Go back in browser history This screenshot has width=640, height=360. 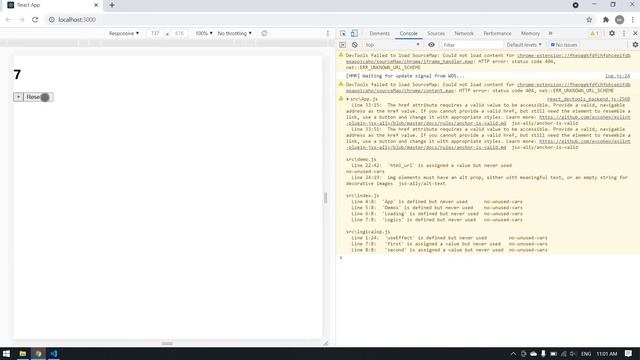point(8,20)
